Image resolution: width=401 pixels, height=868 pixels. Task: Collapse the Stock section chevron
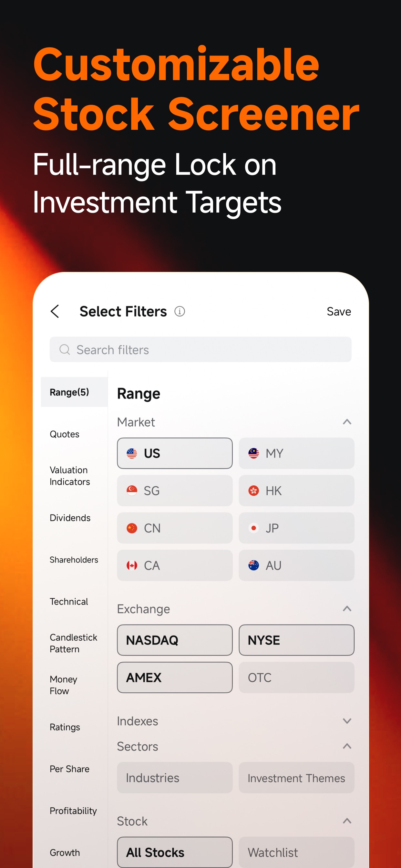[347, 821]
